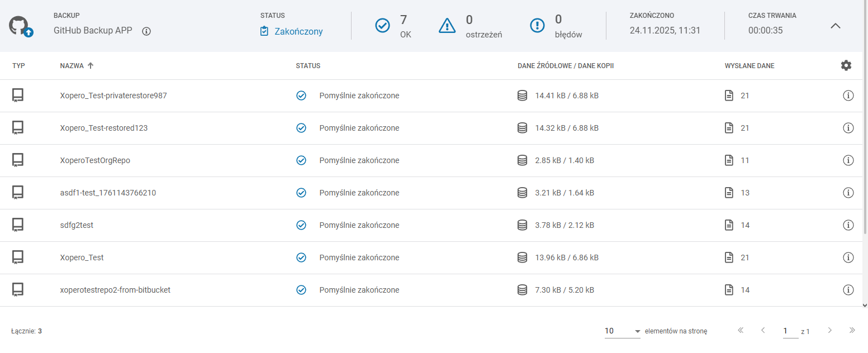
Task: Click the success checkmark for asdf1-test_1761143766210
Action: [301, 193]
